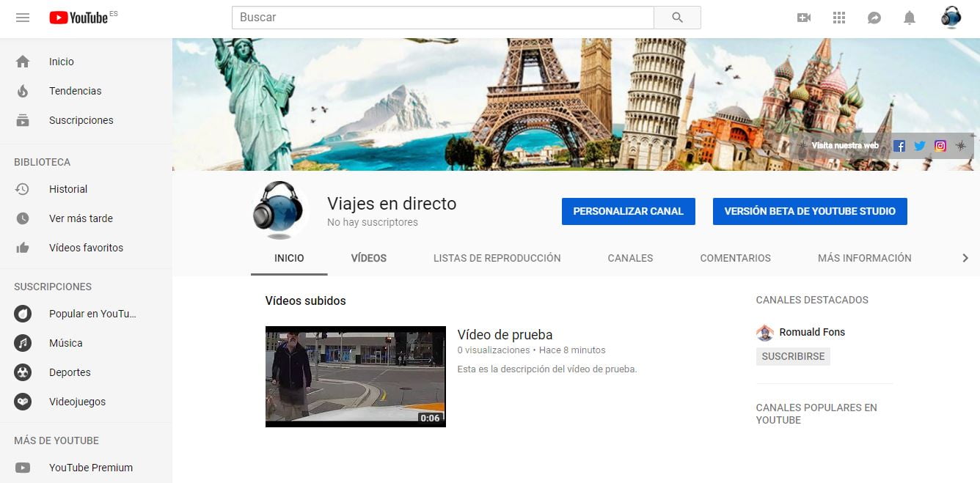Subscribe to Romuald Fons channel

[793, 356]
